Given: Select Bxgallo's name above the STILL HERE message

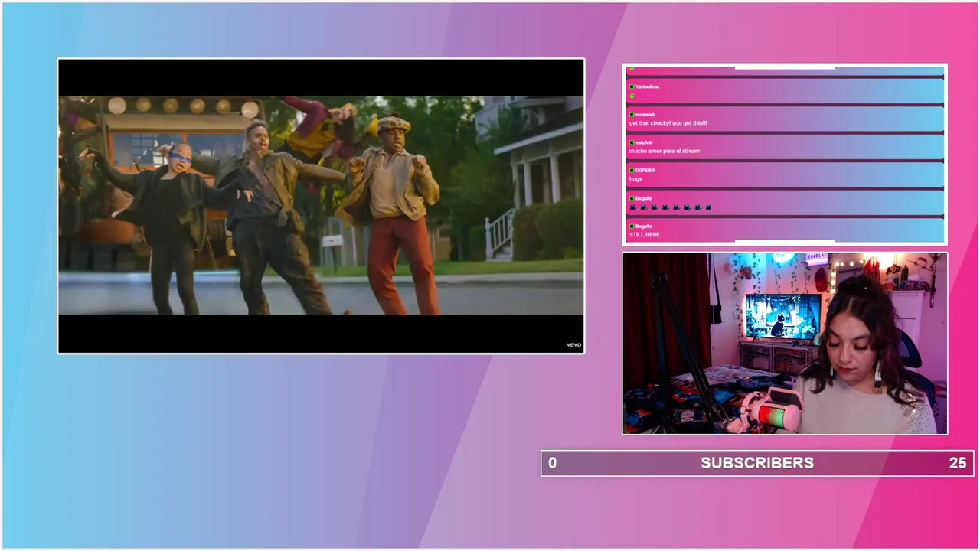Looking at the screenshot, I should click(644, 227).
